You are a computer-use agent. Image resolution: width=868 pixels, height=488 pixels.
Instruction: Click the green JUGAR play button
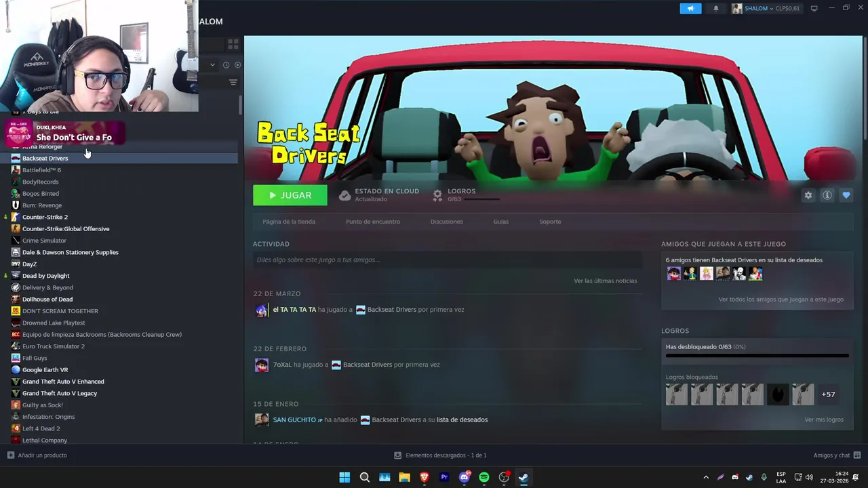290,195
